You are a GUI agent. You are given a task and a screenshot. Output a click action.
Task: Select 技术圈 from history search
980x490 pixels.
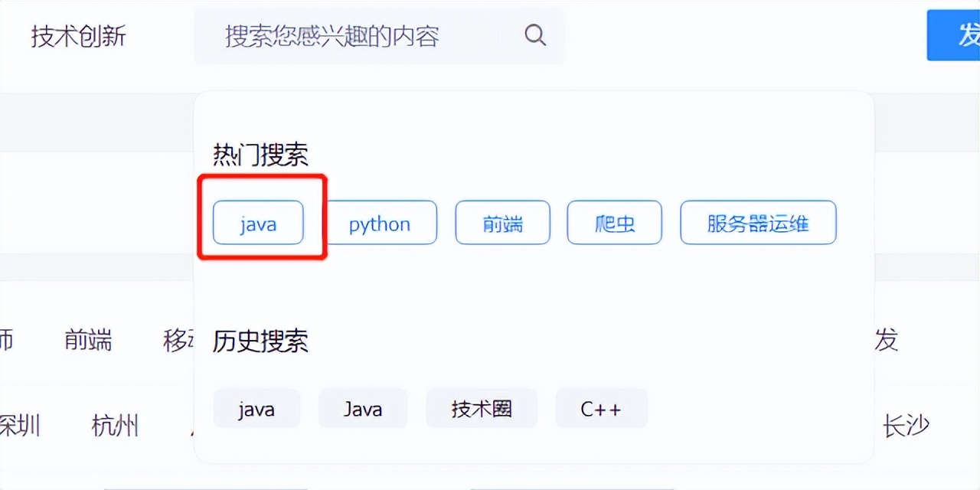[481, 409]
